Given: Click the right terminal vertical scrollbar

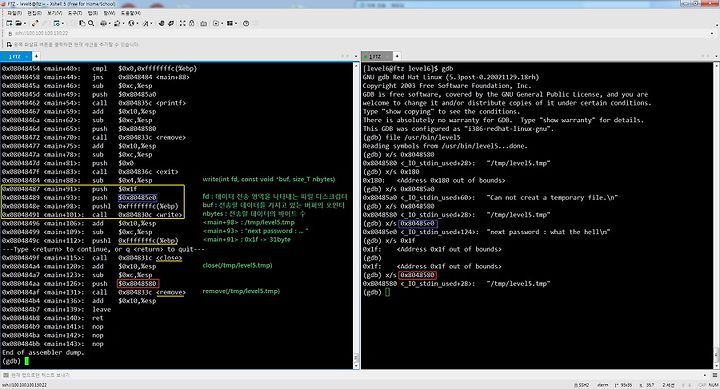Looking at the screenshot, I should click(717, 215).
